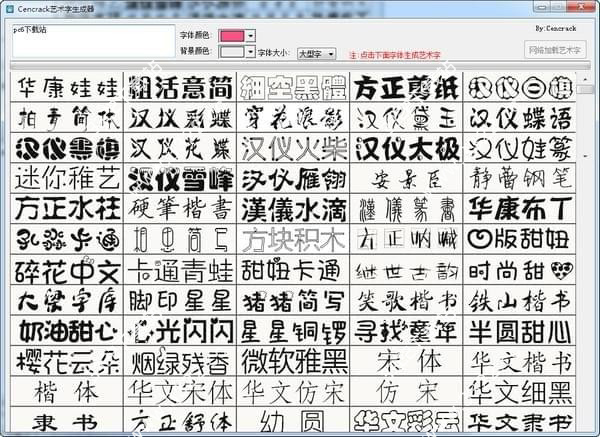Pick the 心光闪闪 font
Viewport: 600px width, 437px height.
click(180, 331)
